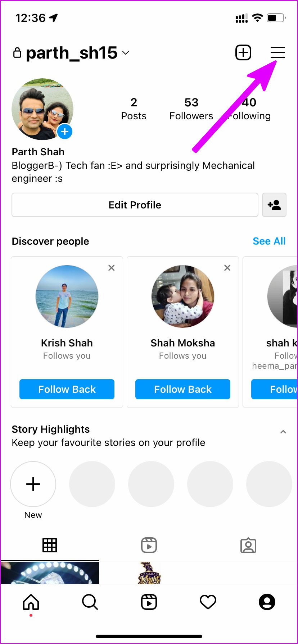298x644 pixels.
Task: Expand the parth_sh15 account switcher chevron
Action: (126, 53)
